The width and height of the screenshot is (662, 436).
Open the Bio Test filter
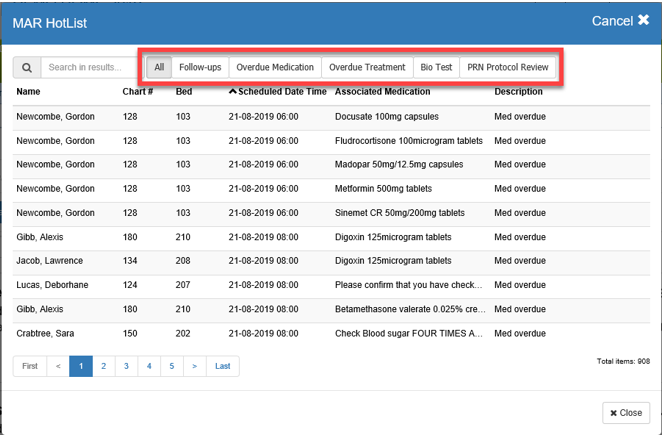[x=436, y=68]
